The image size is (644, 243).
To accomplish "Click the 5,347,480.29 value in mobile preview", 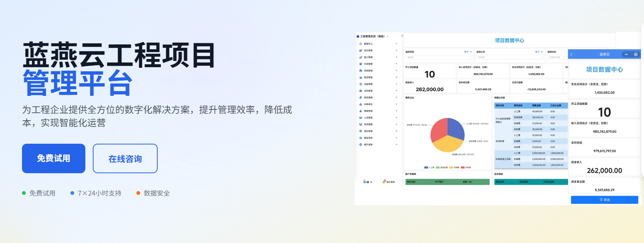I will tap(604, 190).
